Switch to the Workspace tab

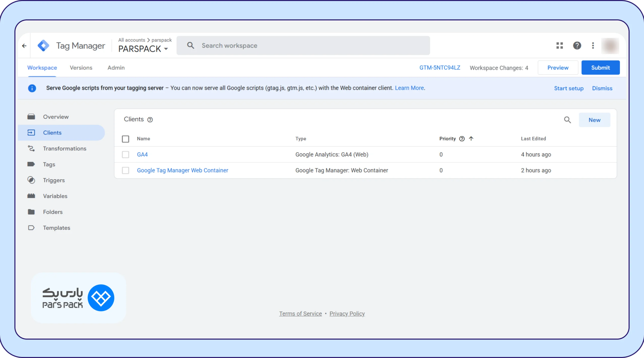pyautogui.click(x=42, y=68)
